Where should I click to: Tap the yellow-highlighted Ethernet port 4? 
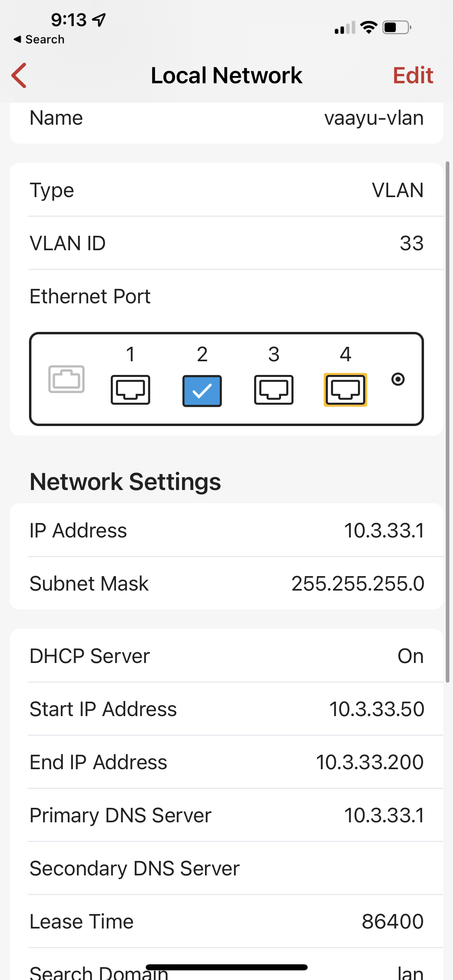tap(345, 389)
